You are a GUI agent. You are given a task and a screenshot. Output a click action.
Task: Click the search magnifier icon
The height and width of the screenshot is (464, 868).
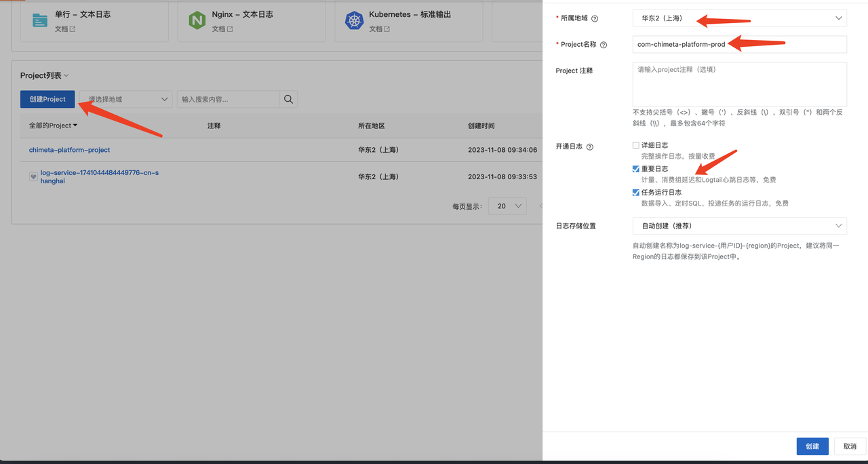coord(288,99)
